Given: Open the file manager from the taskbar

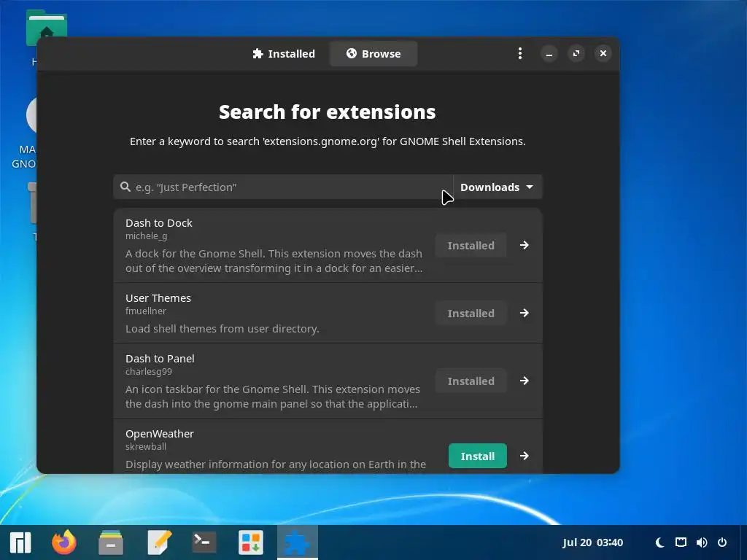Looking at the screenshot, I should pyautogui.click(x=111, y=542).
